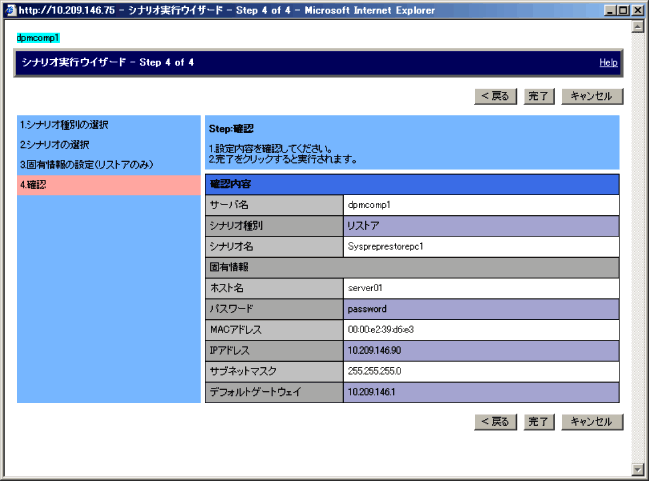This screenshot has height=481, width=649.
Task: Click the '固有情報' section header
Action: tap(412, 267)
